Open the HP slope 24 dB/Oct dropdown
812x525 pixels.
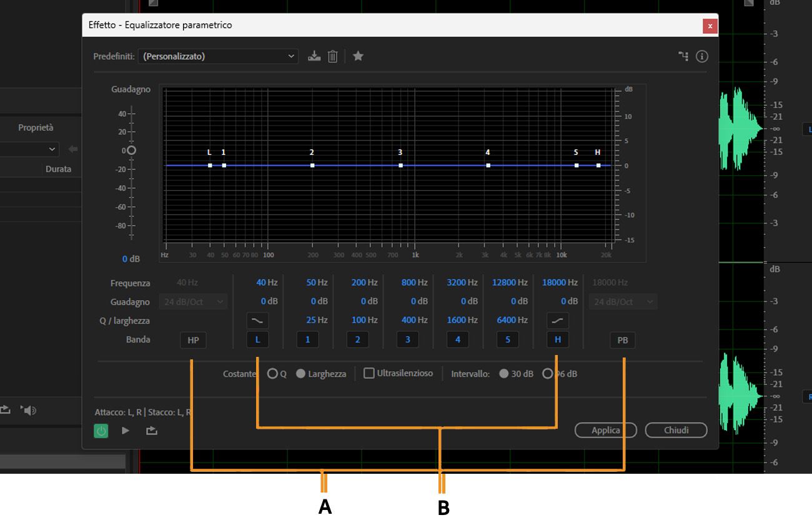(x=194, y=301)
